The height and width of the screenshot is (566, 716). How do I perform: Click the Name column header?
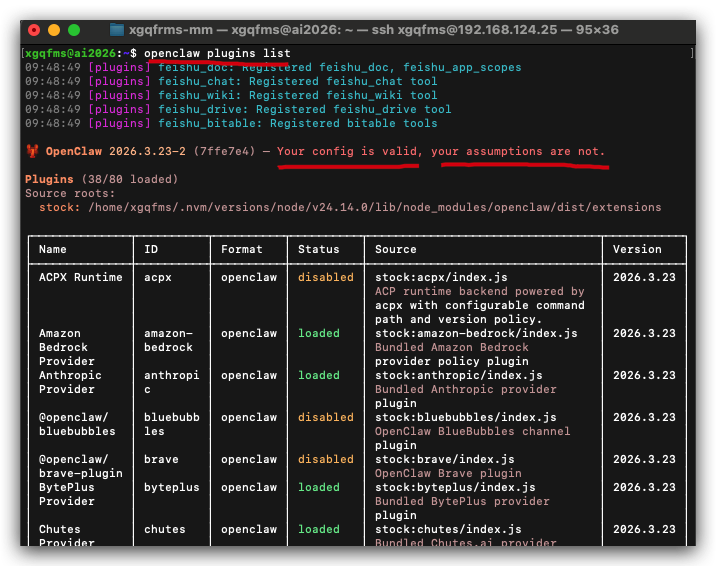click(53, 249)
